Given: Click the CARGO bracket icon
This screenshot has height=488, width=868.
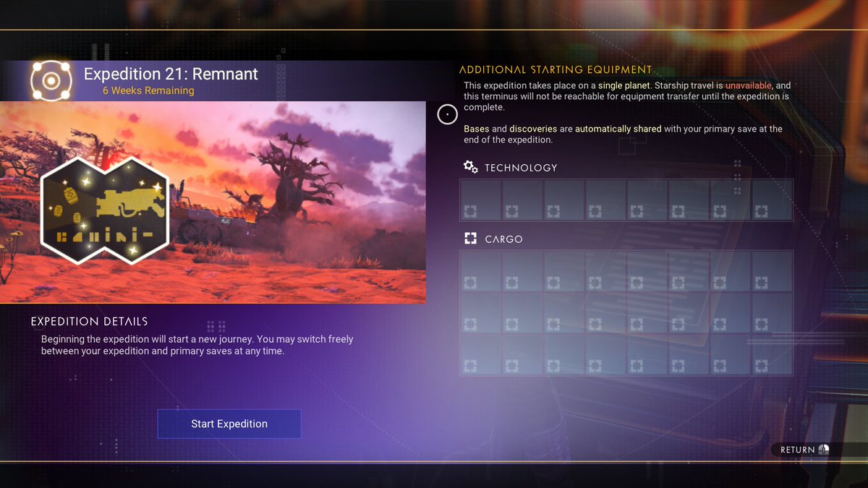Looking at the screenshot, I should [x=471, y=239].
